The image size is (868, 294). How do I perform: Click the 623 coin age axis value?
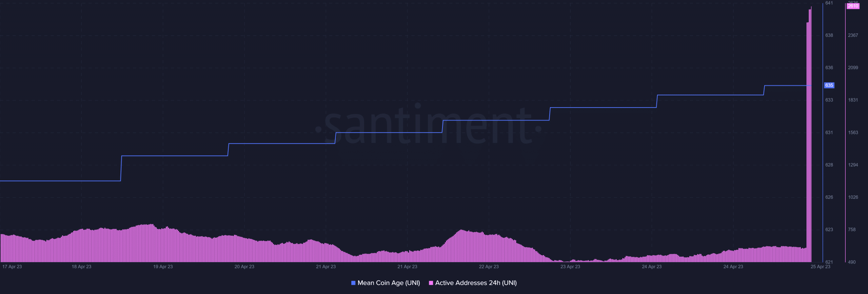(829, 230)
